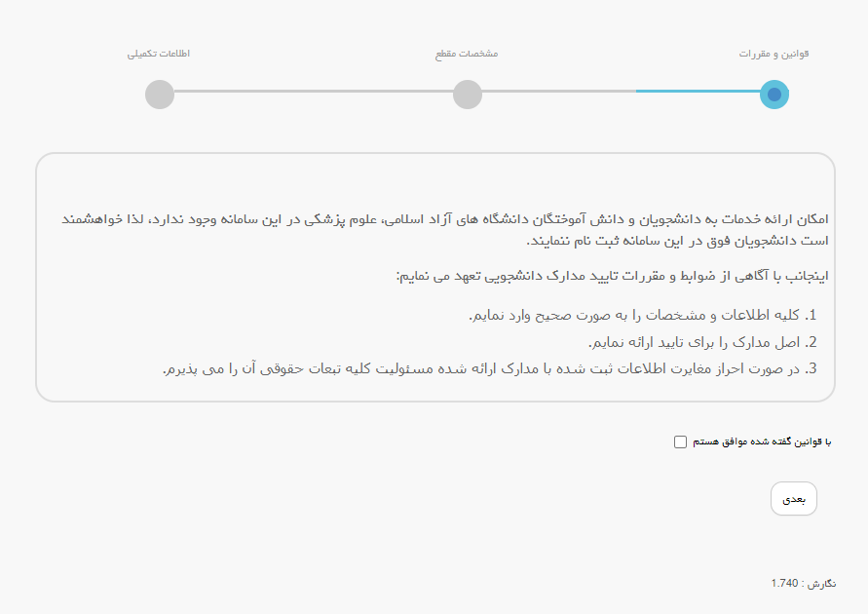Viewport: 868px width, 614px height.
Task: Check the 'با قوانین گفته شده موافق هستم' checkbox
Action: pyautogui.click(x=680, y=442)
